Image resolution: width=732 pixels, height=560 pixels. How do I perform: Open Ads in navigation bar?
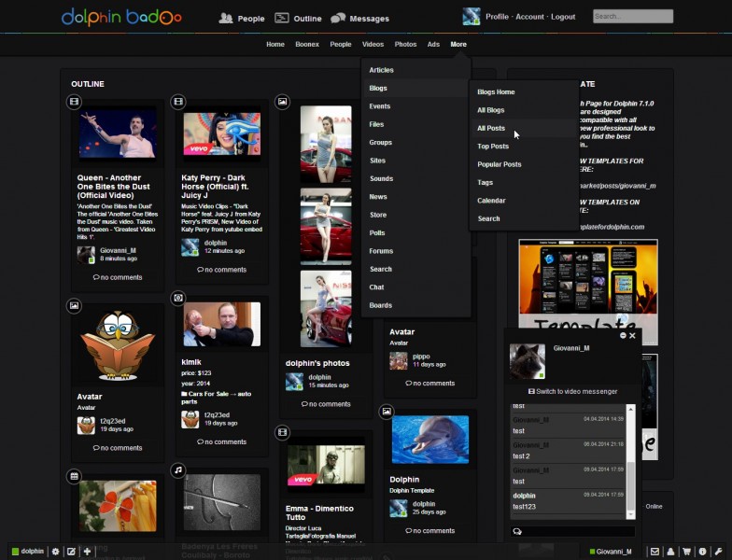point(433,45)
